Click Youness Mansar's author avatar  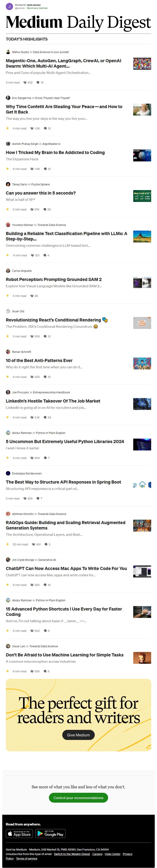pyautogui.click(x=8, y=224)
